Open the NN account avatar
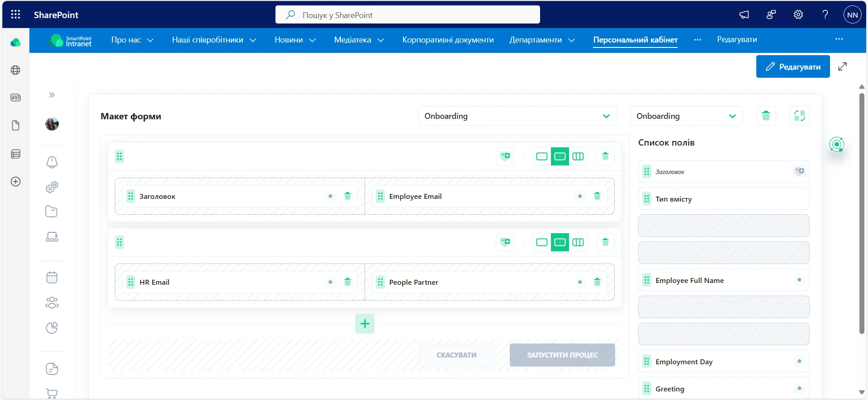 pos(852,15)
